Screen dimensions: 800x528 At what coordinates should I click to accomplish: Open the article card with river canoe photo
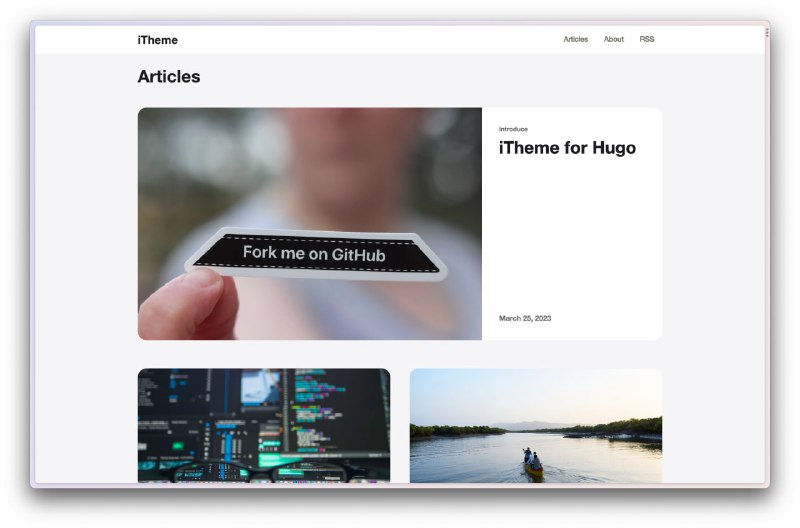click(x=536, y=425)
